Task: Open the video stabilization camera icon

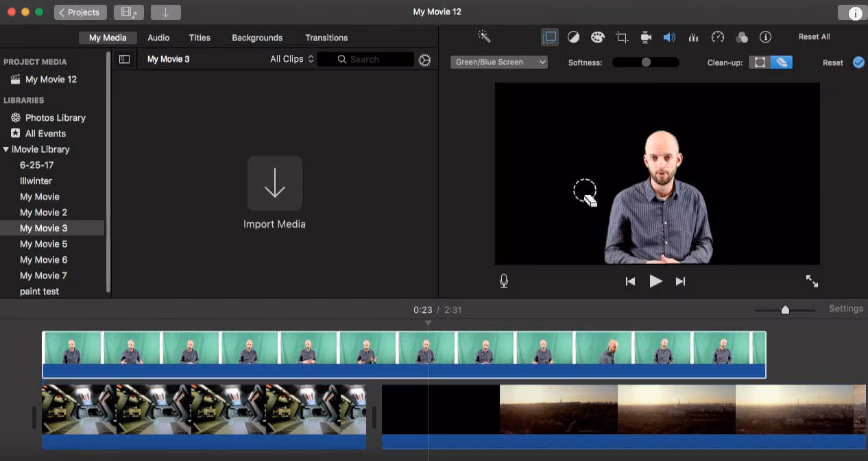Action: click(x=646, y=37)
